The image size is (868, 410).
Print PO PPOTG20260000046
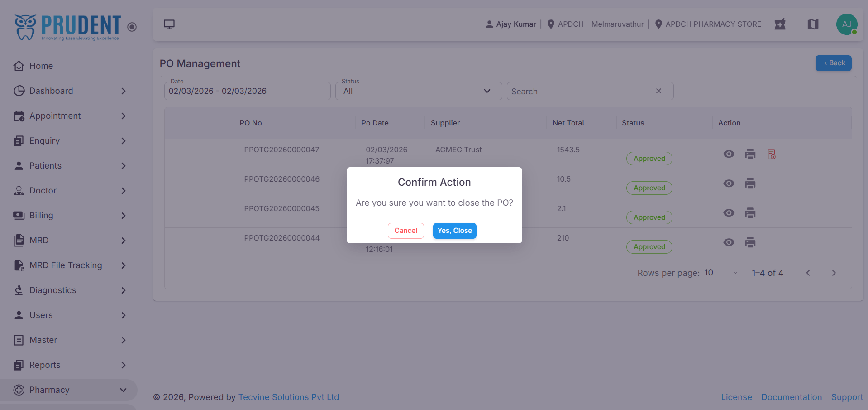tap(750, 183)
